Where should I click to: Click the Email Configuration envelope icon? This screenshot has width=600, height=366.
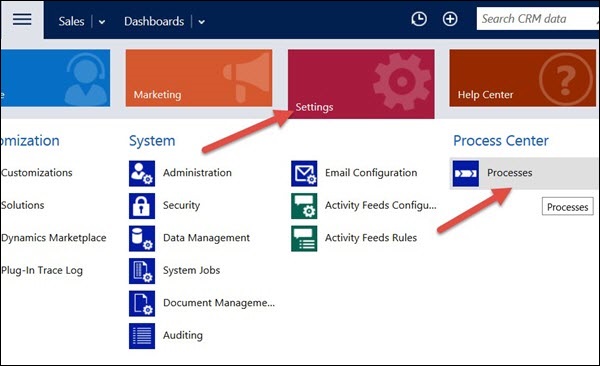(x=304, y=173)
